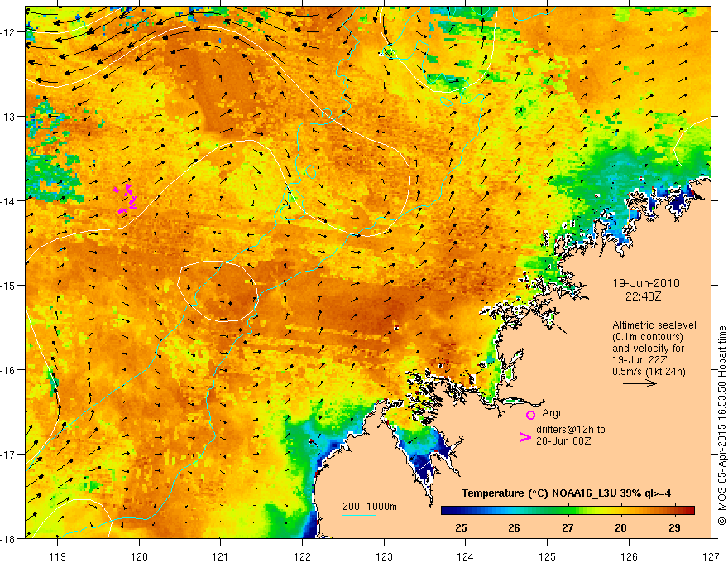728x563 pixels.
Task: Click the '(0.1m contours)' legend text
Action: [x=648, y=337]
